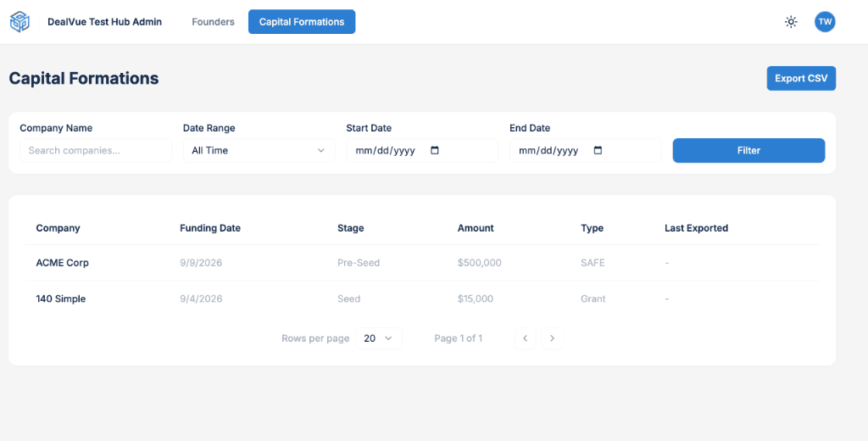Focus the Search companies input field
Screen dimensions: 868x441
[x=96, y=150]
